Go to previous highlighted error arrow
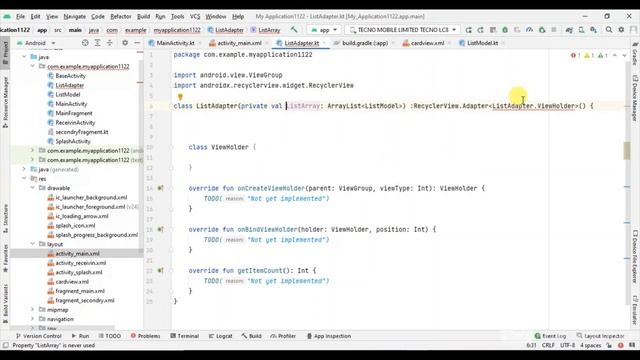Viewport: 640px width, 360px height. 615,56
